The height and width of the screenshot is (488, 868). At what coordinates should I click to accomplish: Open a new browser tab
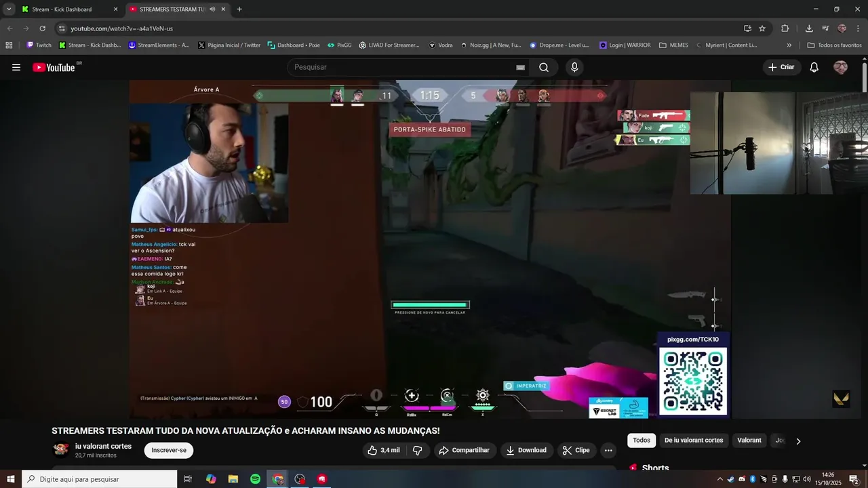pos(239,9)
